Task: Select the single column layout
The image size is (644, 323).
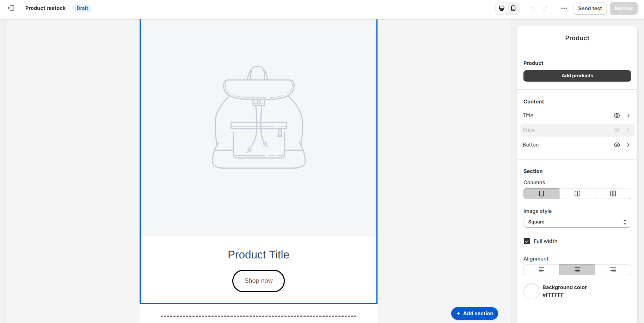Action: [x=541, y=193]
